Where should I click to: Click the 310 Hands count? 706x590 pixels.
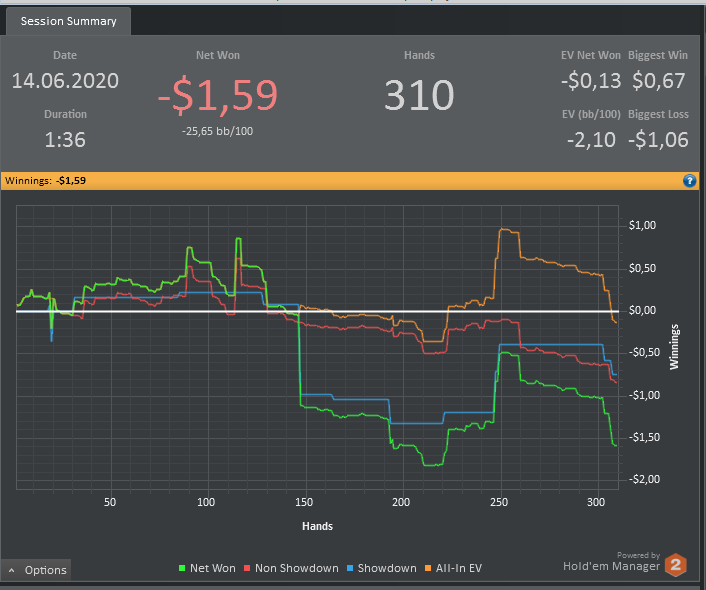(x=419, y=95)
